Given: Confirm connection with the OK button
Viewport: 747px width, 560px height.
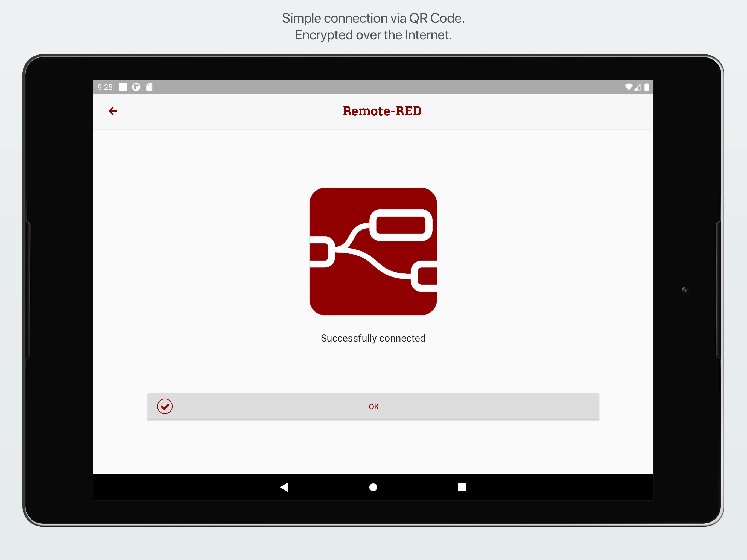Looking at the screenshot, I should pos(373,406).
